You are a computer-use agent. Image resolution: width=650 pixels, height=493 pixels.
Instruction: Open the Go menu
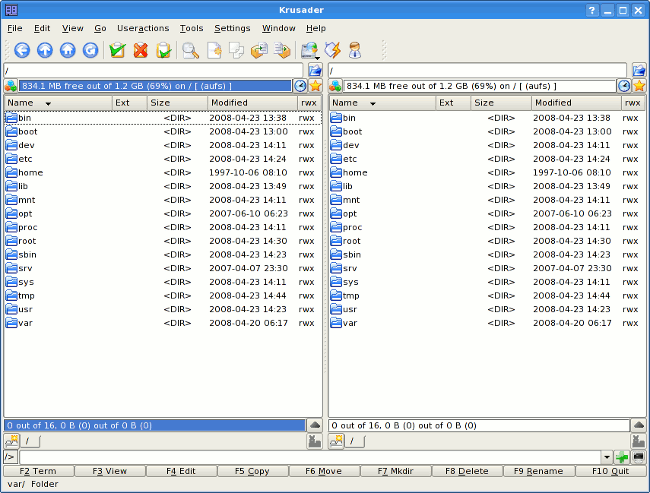tap(100, 28)
